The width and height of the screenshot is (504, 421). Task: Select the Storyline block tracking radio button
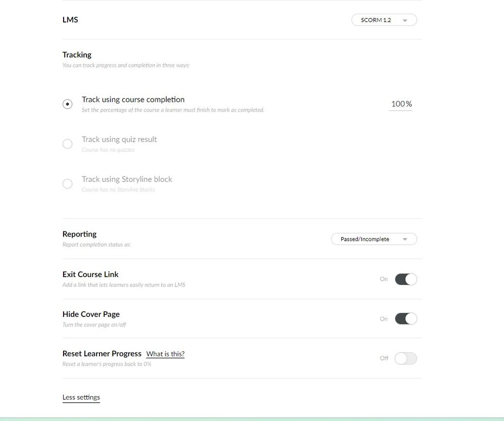coord(68,184)
